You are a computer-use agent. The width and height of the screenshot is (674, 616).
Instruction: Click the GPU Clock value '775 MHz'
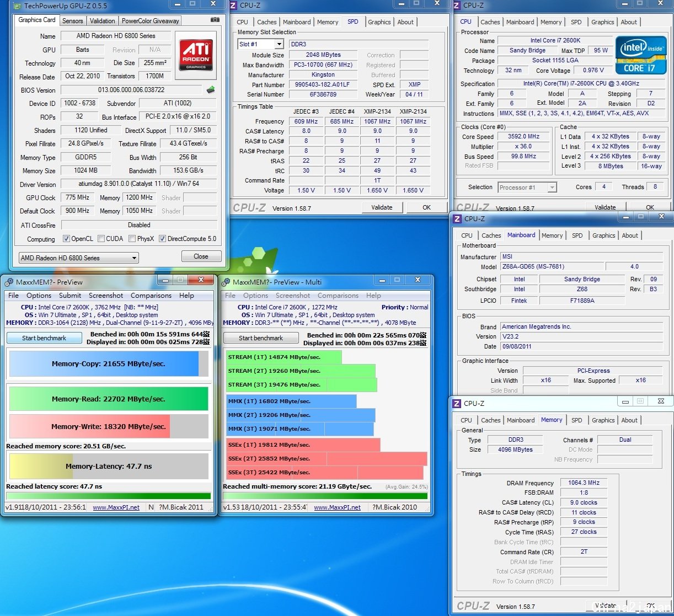coord(77,197)
